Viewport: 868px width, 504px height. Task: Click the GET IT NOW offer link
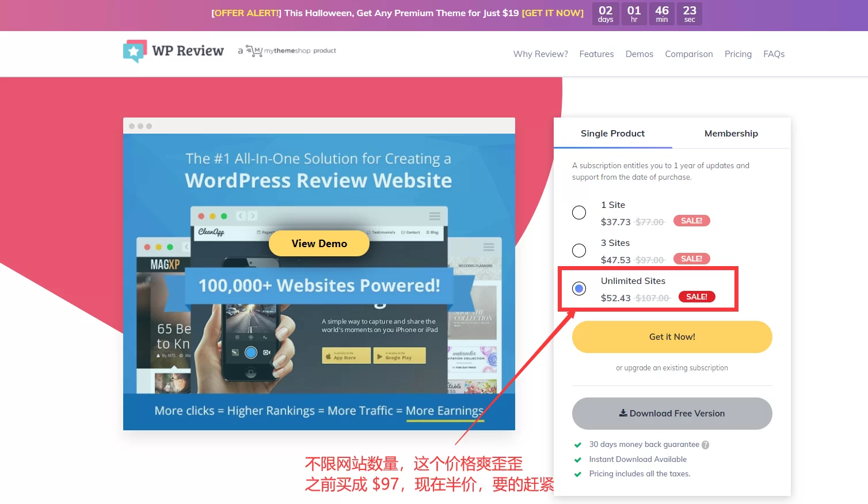pyautogui.click(x=553, y=13)
